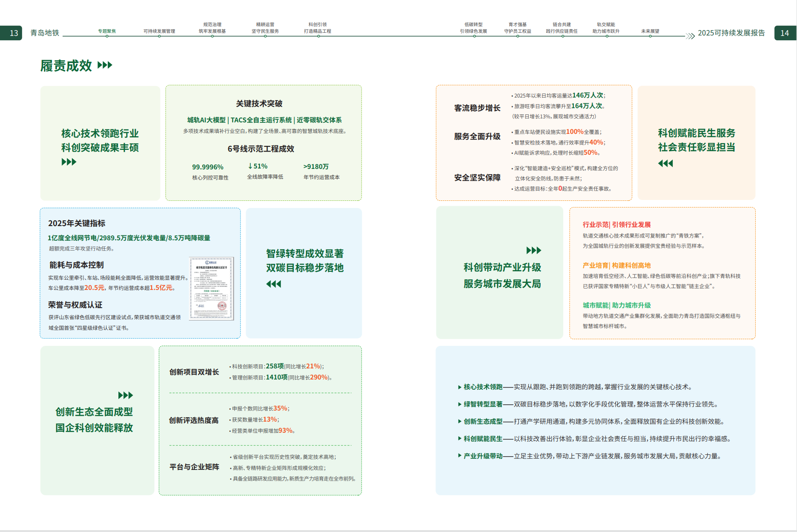
Task: Open the 未来展望 navigation item
Action: pos(650,31)
